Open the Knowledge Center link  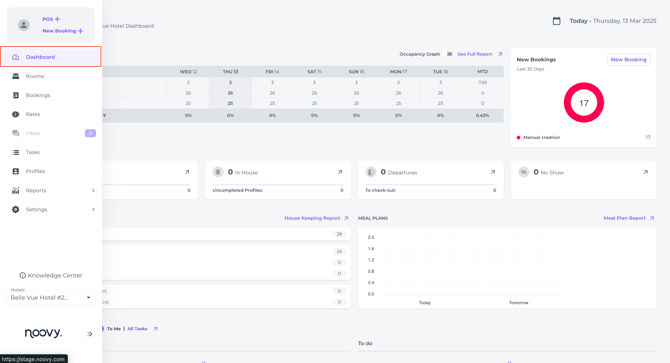pos(51,275)
